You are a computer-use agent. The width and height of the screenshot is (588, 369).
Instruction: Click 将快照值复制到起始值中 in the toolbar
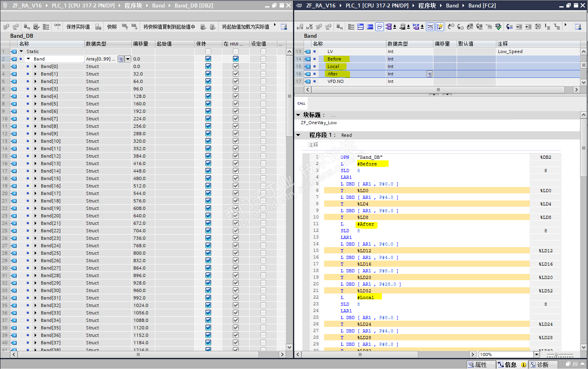click(169, 27)
